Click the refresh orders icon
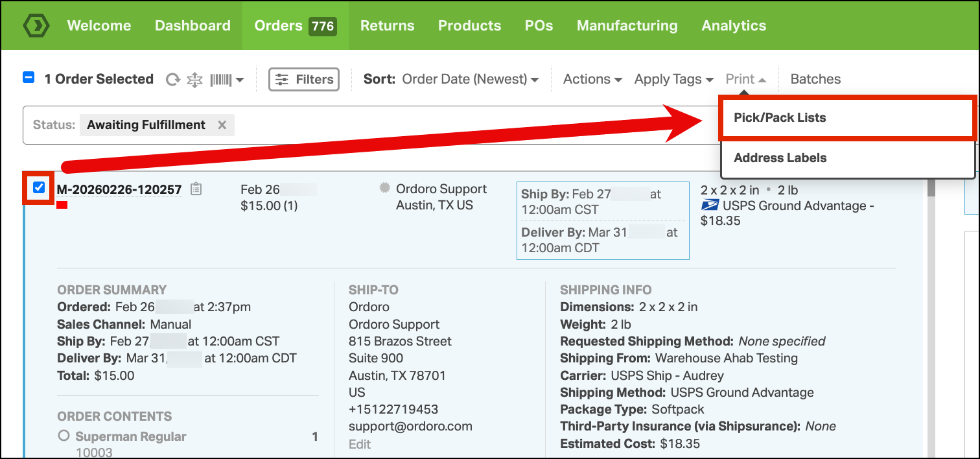The height and width of the screenshot is (459, 980). pos(173,80)
